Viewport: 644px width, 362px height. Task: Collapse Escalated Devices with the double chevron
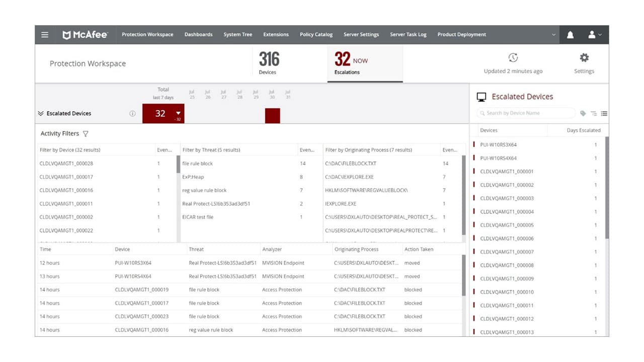click(x=41, y=114)
